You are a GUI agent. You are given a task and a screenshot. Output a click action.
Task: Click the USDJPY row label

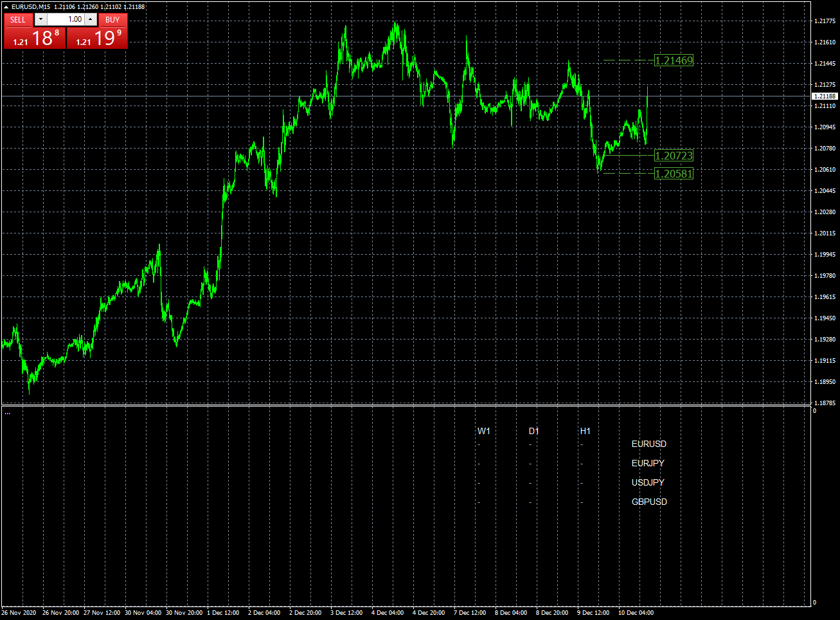click(x=648, y=482)
